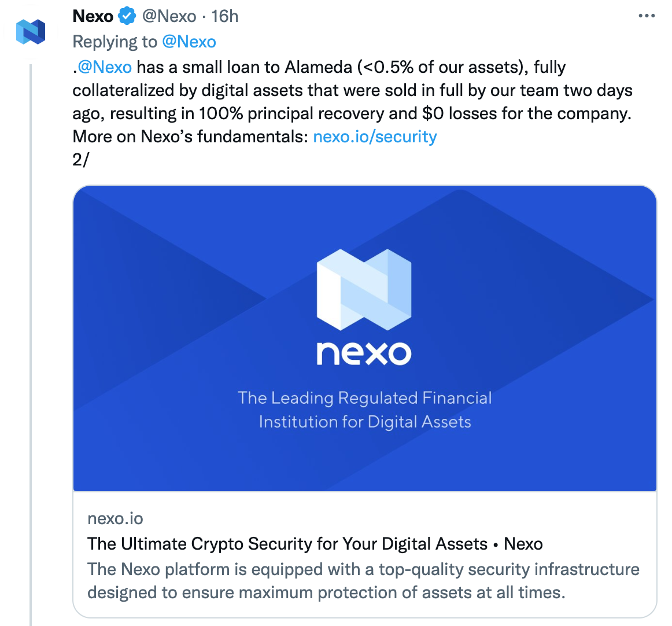The image size is (672, 626).
Task: Click the Nexo logo in the preview card
Action: tap(364, 289)
